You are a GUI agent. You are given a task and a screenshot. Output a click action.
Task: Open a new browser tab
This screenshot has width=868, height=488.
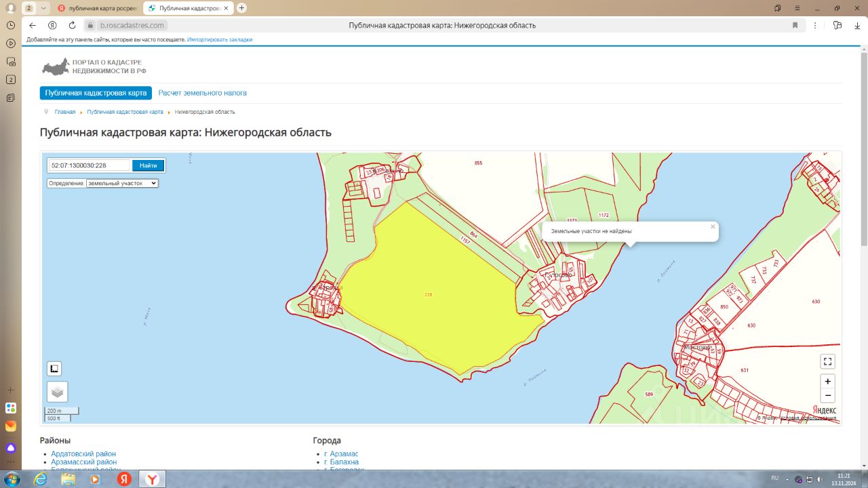pos(241,8)
